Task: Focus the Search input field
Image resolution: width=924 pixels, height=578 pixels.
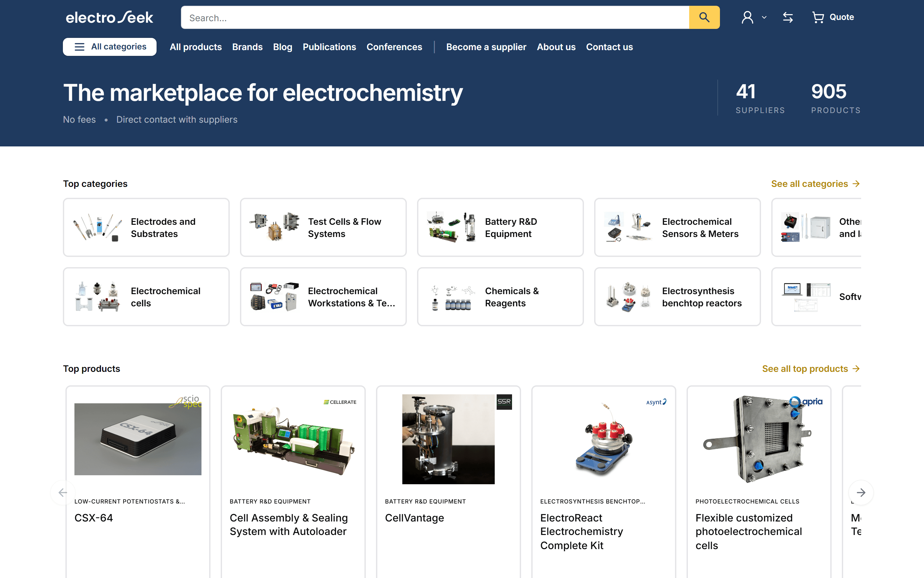Action: (435, 17)
